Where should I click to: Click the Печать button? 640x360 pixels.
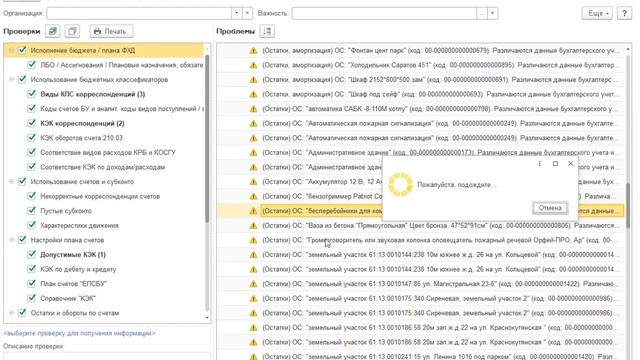111,31
